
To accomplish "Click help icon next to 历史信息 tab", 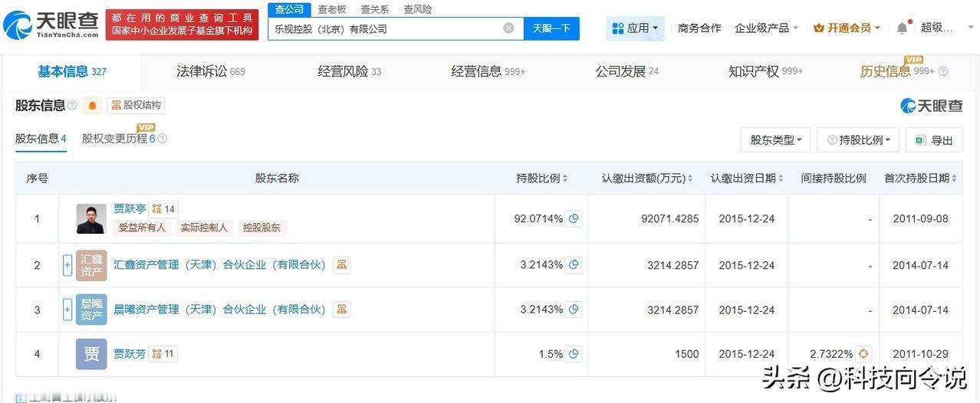I will click(x=943, y=71).
